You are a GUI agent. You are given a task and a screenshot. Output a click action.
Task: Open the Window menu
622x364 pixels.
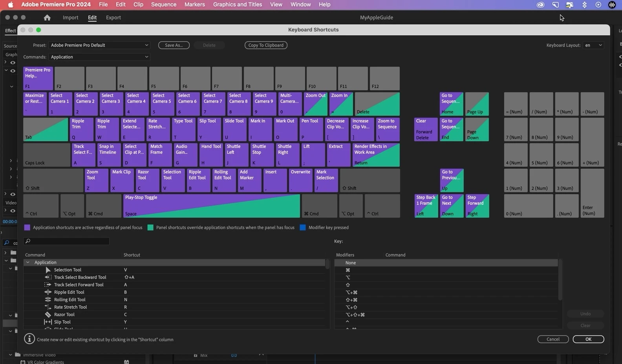[301, 5]
